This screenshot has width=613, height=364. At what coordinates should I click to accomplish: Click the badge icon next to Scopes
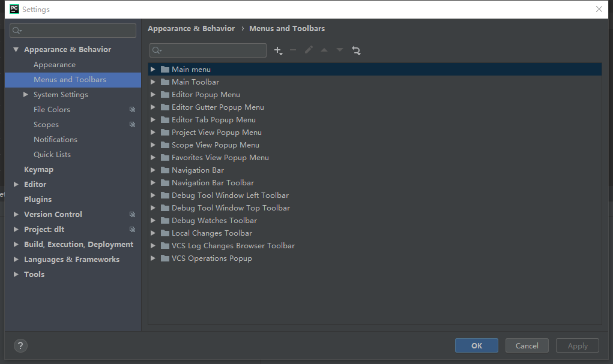pyautogui.click(x=131, y=124)
